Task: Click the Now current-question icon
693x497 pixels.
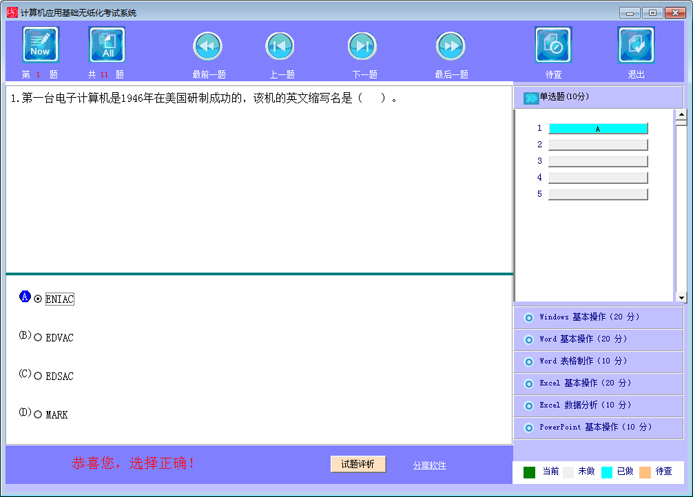Action: [x=40, y=45]
